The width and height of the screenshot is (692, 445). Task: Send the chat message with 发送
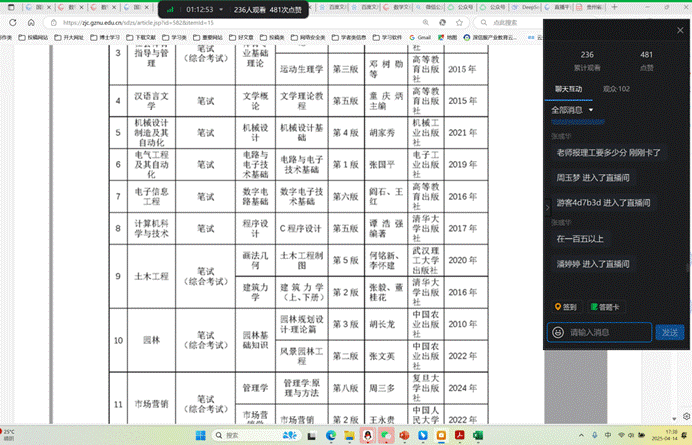[669, 332]
